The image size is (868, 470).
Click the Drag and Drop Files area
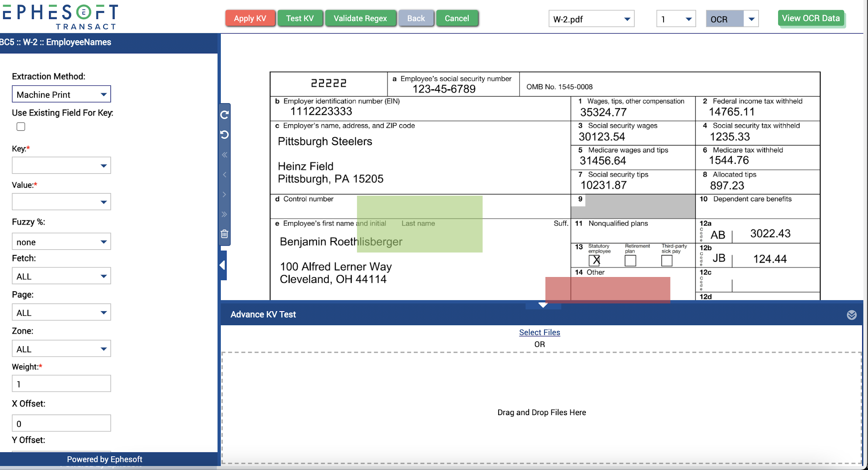[x=542, y=408]
